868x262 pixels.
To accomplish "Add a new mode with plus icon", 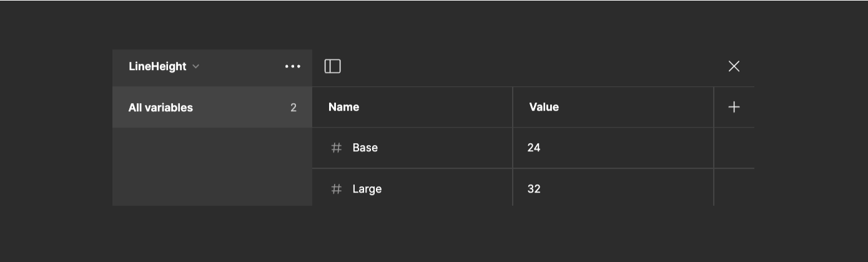I will (x=734, y=108).
